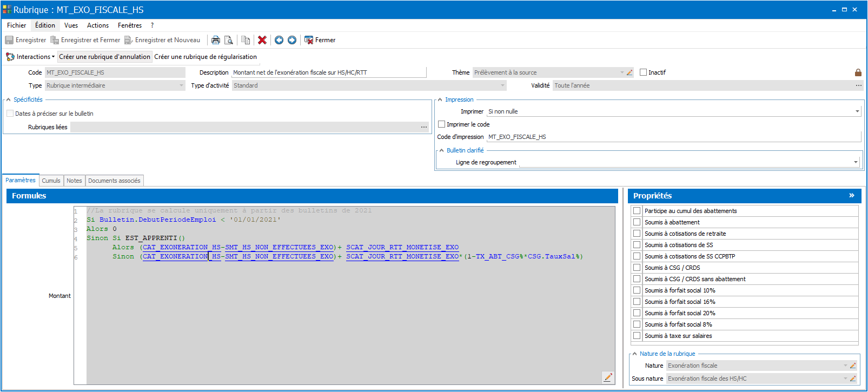Click Créer une rubrique de régularisation
The width and height of the screenshot is (868, 392).
click(206, 57)
